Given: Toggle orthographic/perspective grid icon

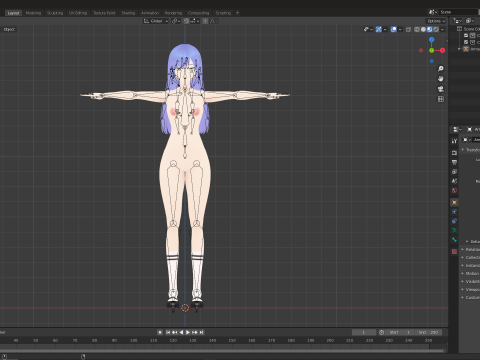Looking at the screenshot, I should tap(441, 99).
